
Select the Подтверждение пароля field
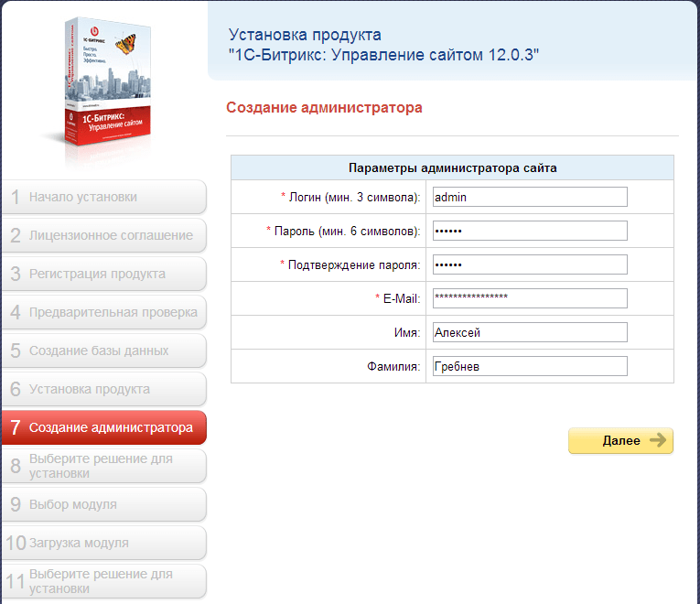[530, 264]
